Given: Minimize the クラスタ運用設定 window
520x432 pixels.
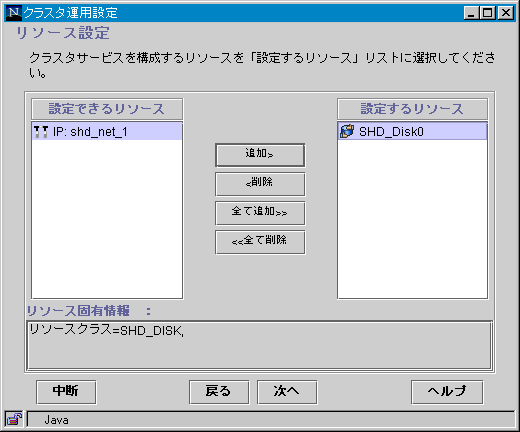Looking at the screenshot, I should pyautogui.click(x=471, y=13).
